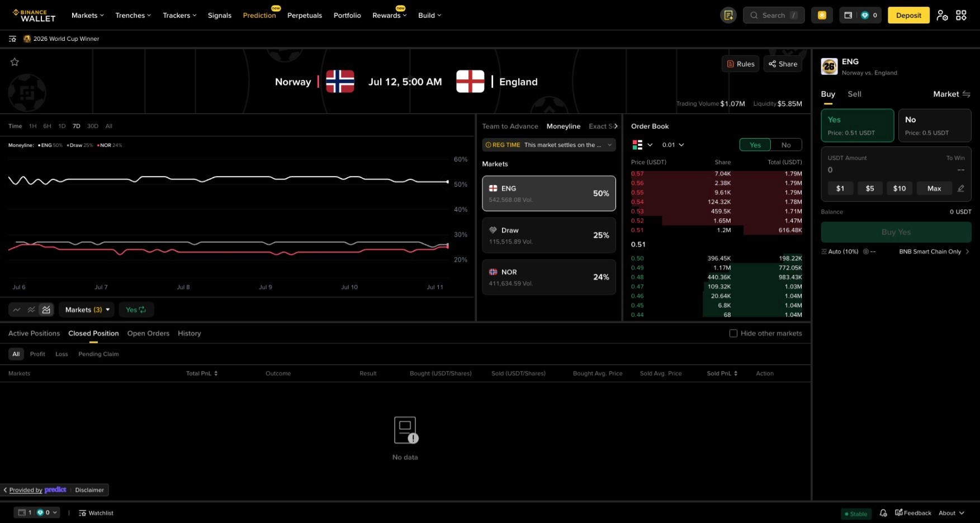Open the Perpetuals page
The image size is (980, 523).
pos(305,15)
